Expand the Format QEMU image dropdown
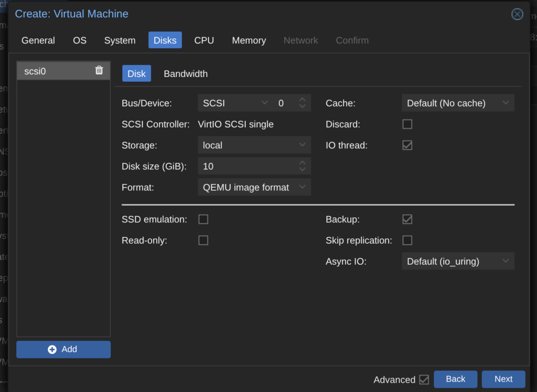 coord(254,187)
